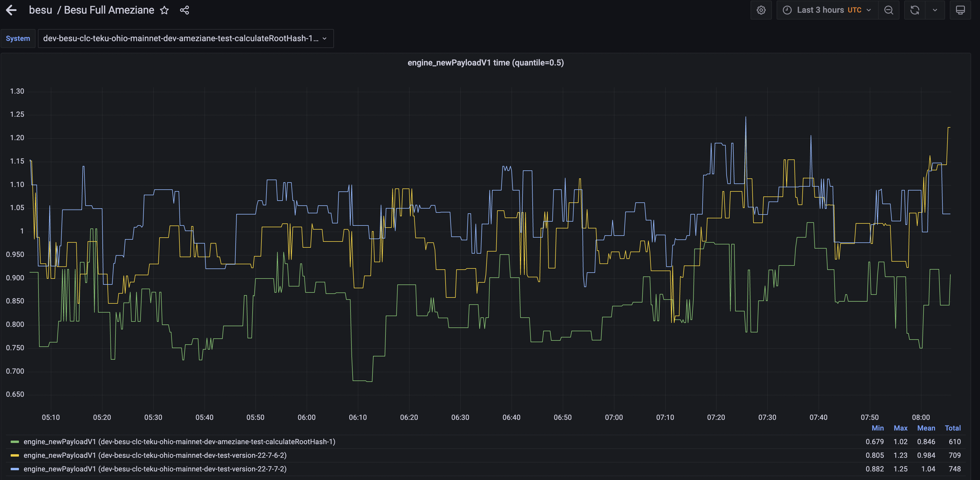Open the engine_newPayloadV1 time panel title menu
This screenshot has height=480, width=980.
(486, 63)
